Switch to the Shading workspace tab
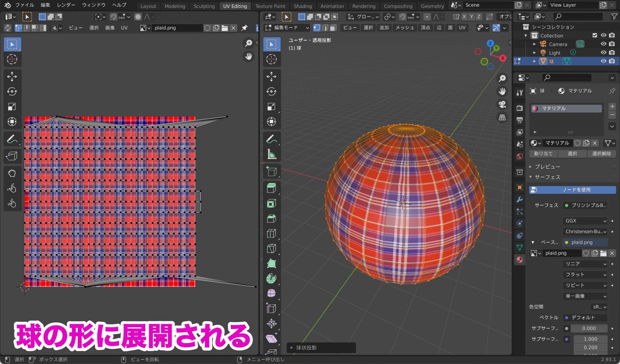The width and height of the screenshot is (620, 364). pos(303,6)
